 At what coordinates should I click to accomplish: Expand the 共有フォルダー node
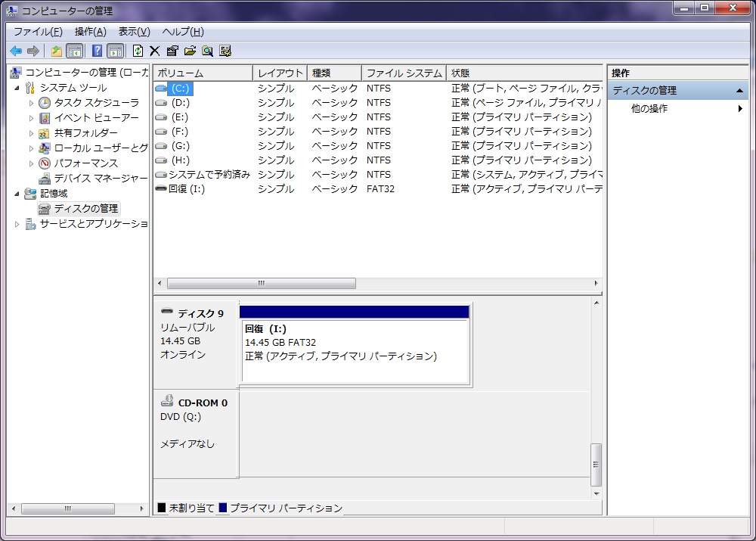(31, 133)
